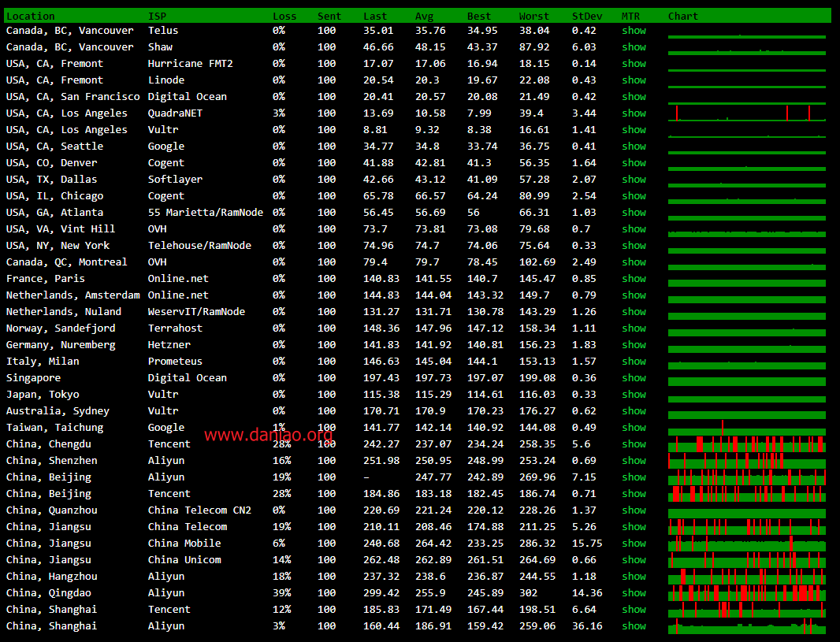Select the Aliyun Qingdao packet loss chart
The width and height of the screenshot is (840, 642).
click(747, 593)
